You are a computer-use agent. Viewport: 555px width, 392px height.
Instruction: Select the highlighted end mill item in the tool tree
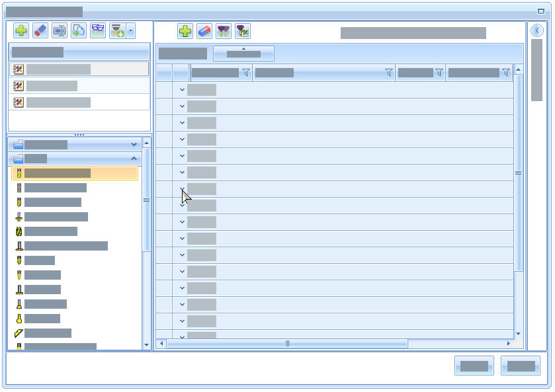[57, 173]
